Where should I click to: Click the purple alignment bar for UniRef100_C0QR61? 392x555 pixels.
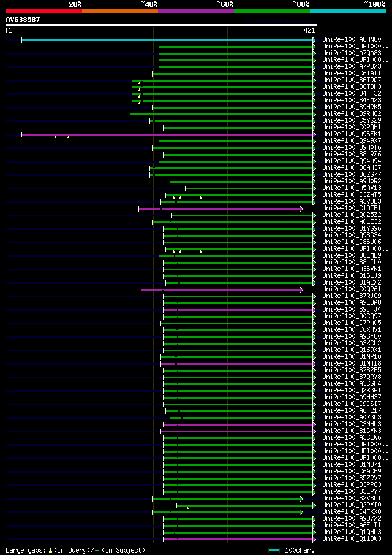tap(221, 290)
